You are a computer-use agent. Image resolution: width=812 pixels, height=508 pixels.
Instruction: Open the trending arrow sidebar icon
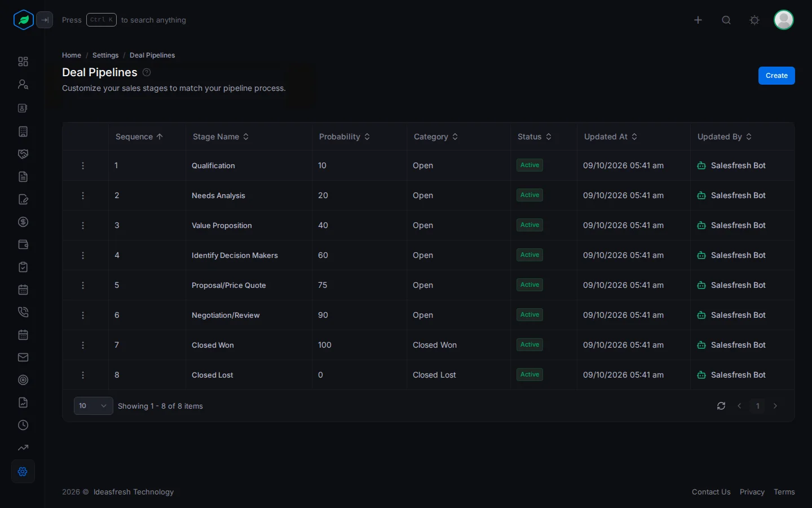(23, 448)
